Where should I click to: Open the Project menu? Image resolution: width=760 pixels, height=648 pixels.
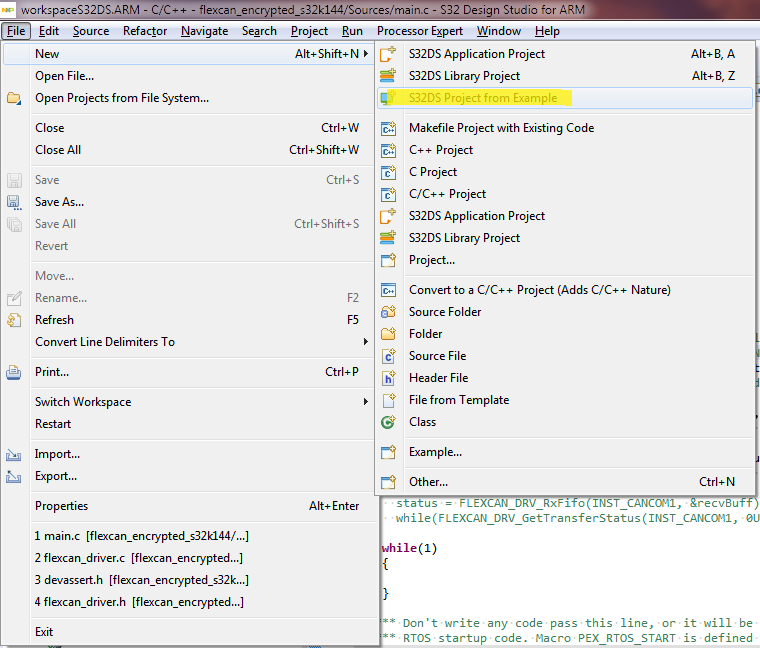pyautogui.click(x=309, y=31)
